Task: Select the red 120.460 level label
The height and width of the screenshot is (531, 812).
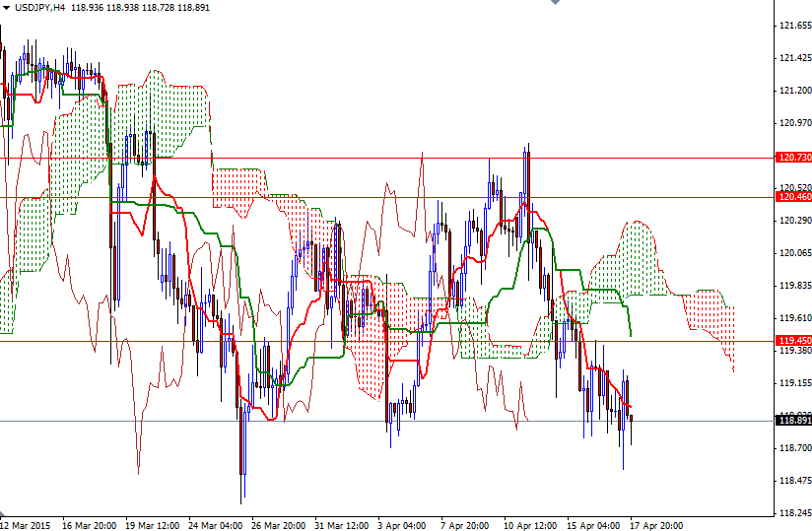Action: (x=794, y=197)
